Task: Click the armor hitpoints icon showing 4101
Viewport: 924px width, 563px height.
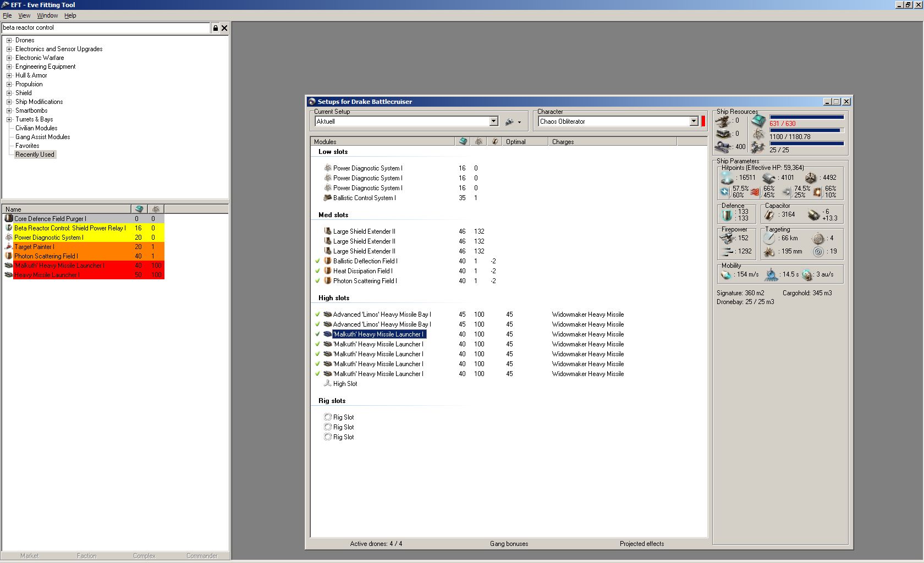Action: (x=769, y=178)
